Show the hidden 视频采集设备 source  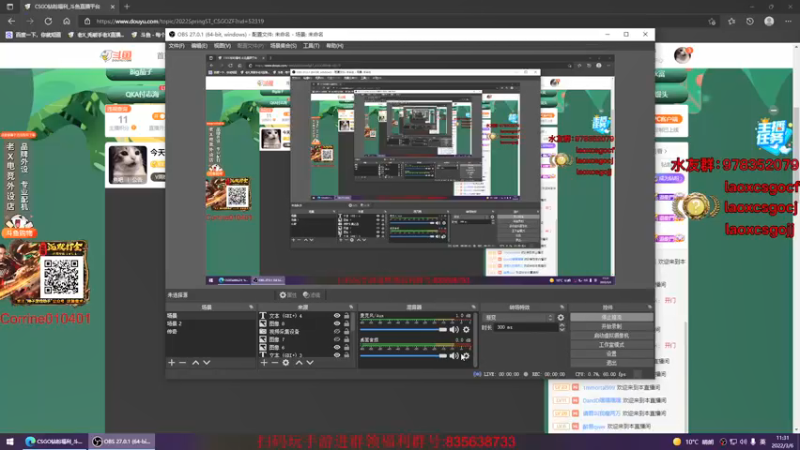click(337, 331)
